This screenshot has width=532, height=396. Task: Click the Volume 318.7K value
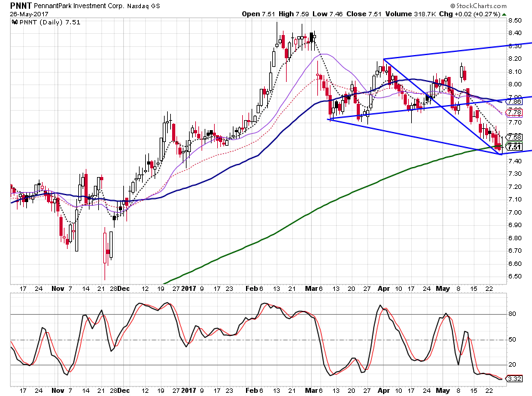tap(410, 14)
